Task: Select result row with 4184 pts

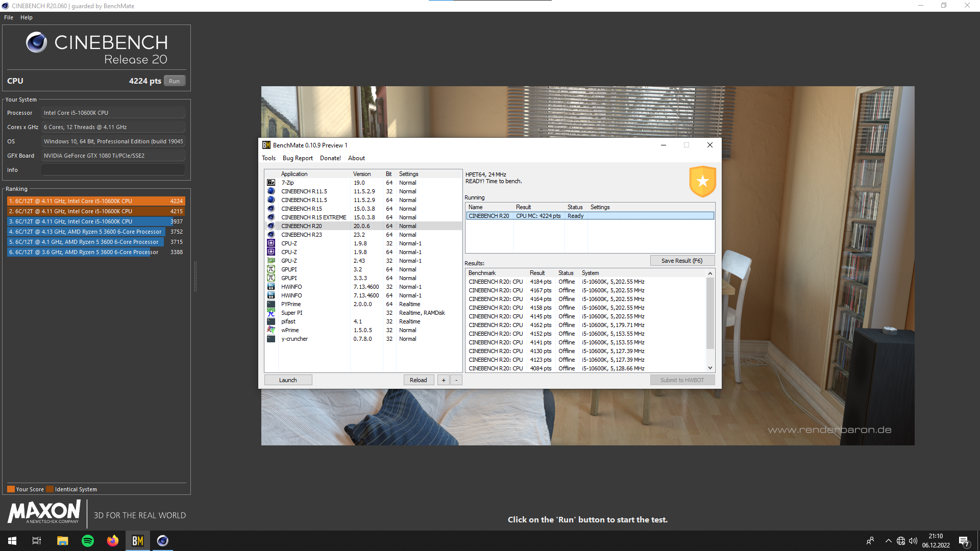Action: 586,282
